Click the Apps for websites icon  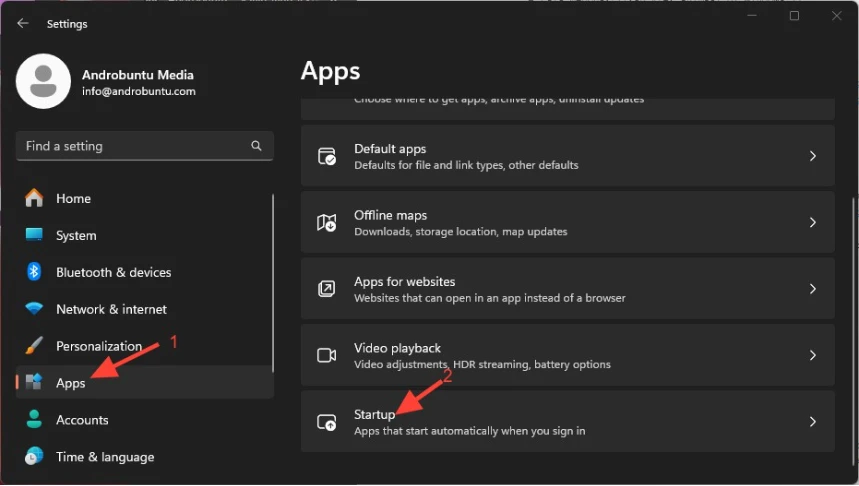[x=327, y=289]
